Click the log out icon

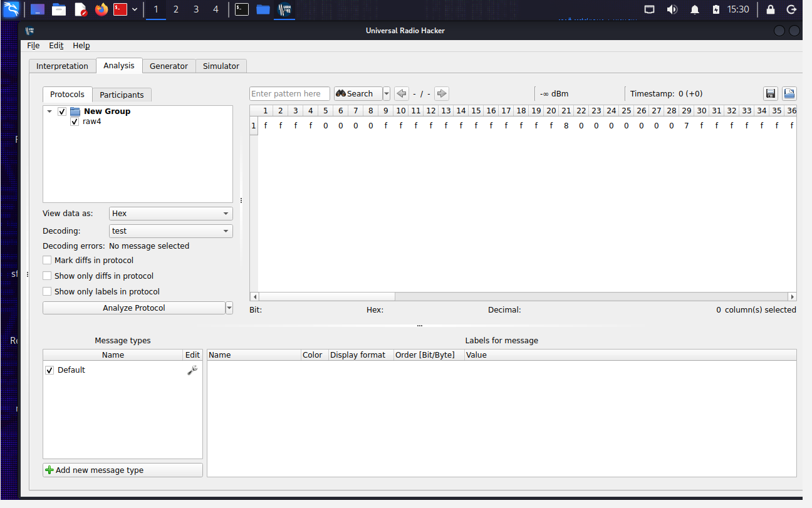[791, 9]
